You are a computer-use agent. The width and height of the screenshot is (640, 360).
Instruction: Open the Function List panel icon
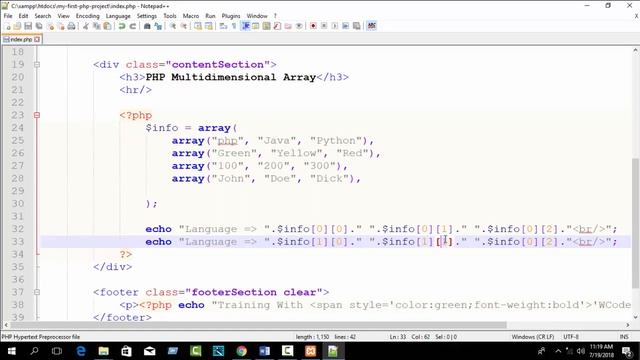[277, 26]
